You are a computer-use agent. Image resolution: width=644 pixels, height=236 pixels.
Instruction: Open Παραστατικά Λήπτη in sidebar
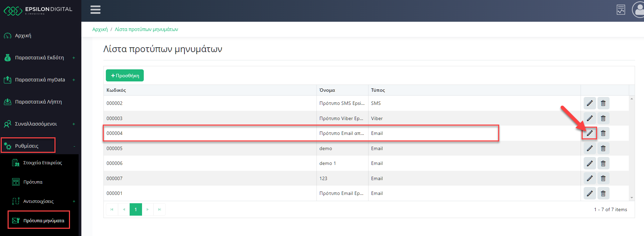[38, 102]
